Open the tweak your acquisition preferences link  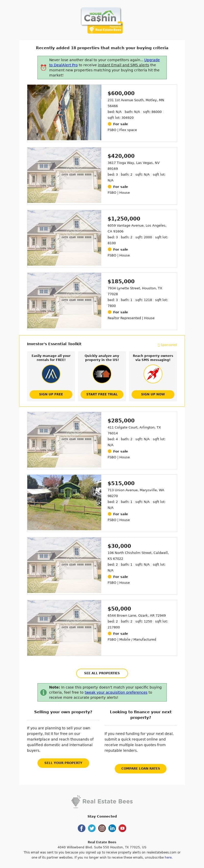[x=116, y=692]
